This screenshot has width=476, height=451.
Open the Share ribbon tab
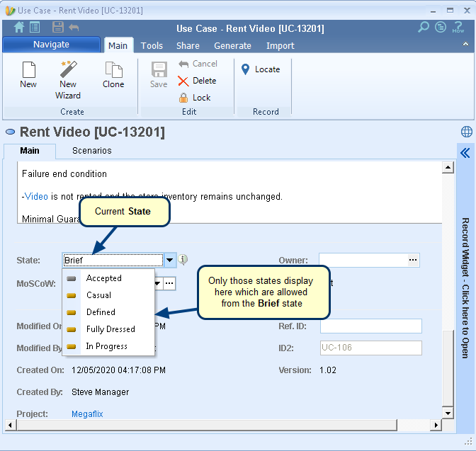coord(188,45)
